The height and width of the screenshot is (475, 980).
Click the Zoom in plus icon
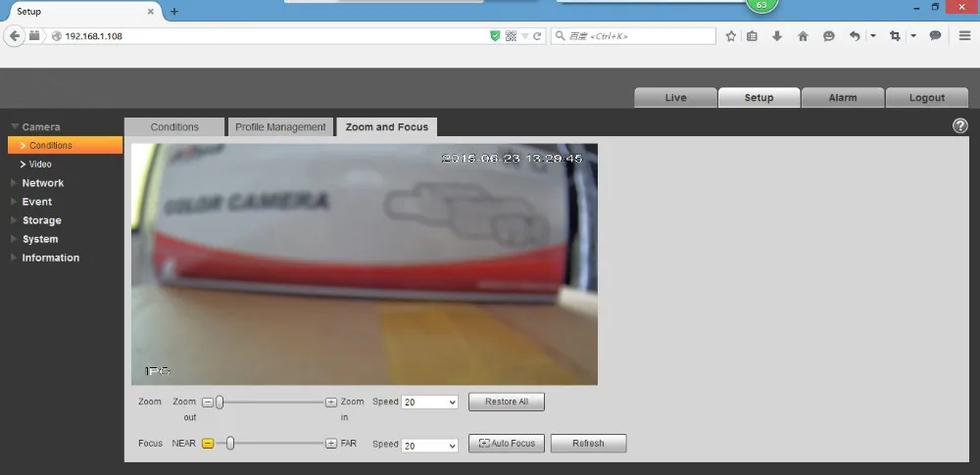coord(331,403)
